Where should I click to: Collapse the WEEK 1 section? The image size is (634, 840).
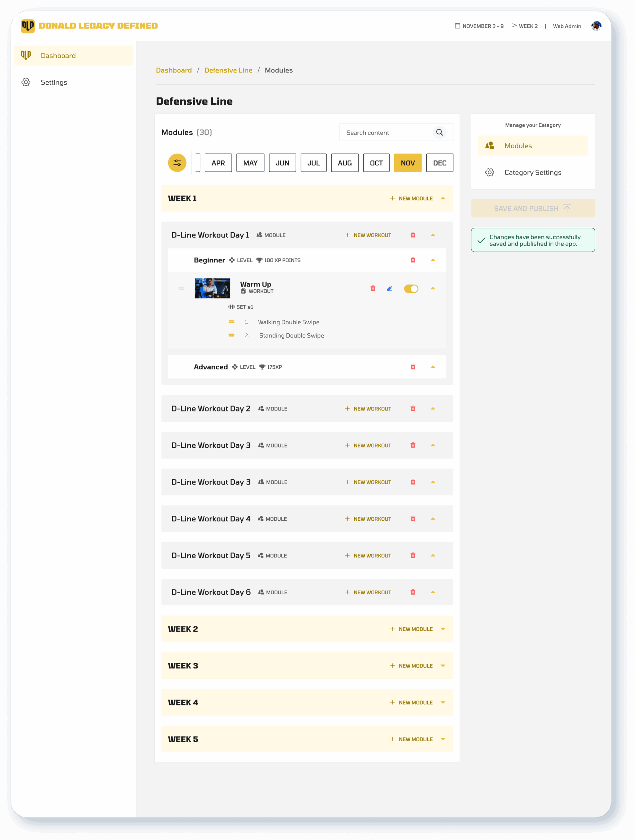(443, 198)
